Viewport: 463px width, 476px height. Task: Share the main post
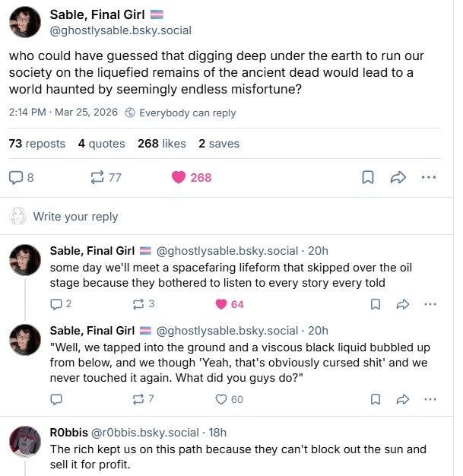[x=398, y=177]
